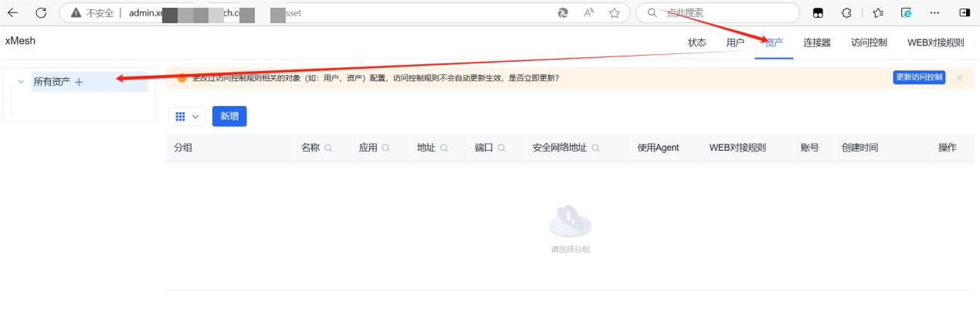980x320 pixels.
Task: Add page to favorites with star icon
Action: (614, 13)
